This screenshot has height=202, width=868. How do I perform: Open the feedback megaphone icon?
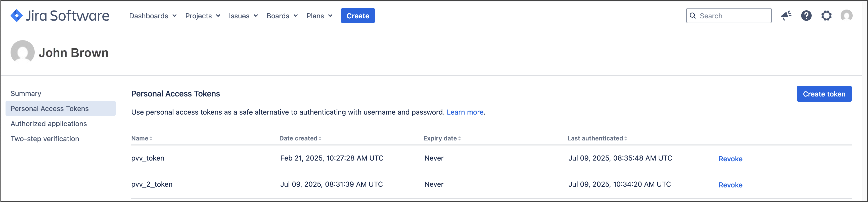click(786, 16)
